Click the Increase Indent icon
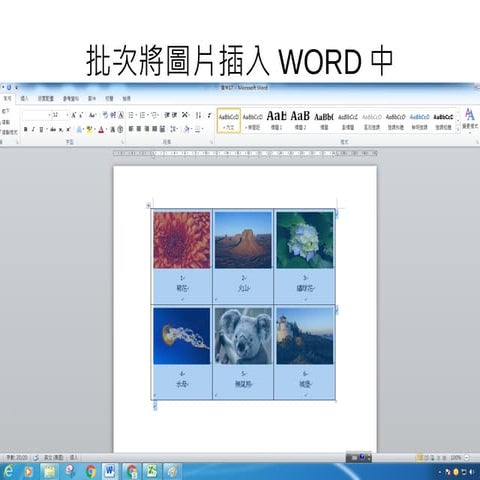The image size is (480, 480). click(x=175, y=115)
